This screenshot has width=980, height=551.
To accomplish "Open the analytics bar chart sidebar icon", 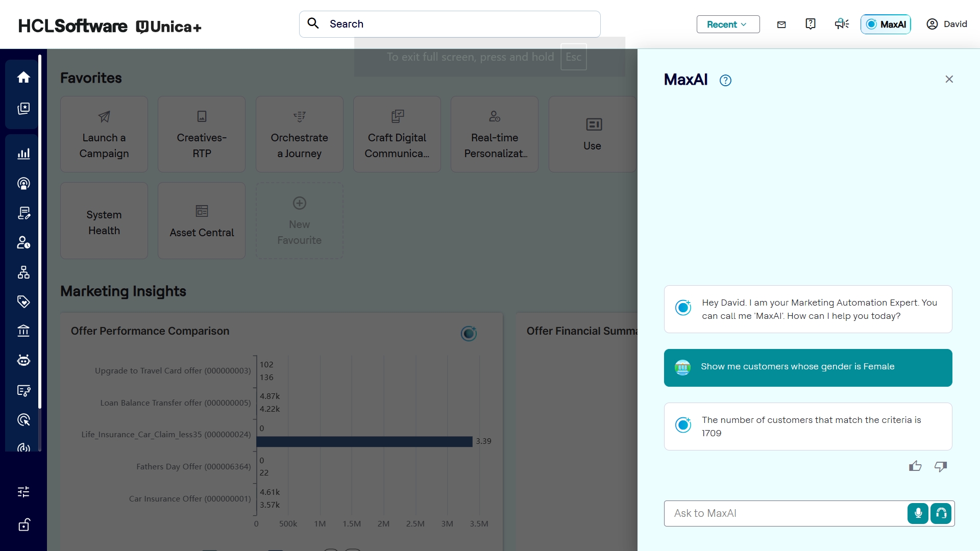I will pos(23,154).
